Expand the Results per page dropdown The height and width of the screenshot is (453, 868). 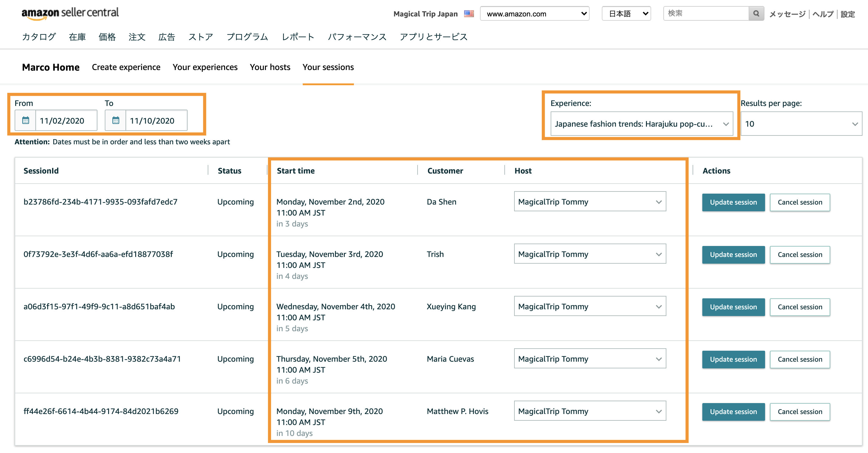[801, 124]
